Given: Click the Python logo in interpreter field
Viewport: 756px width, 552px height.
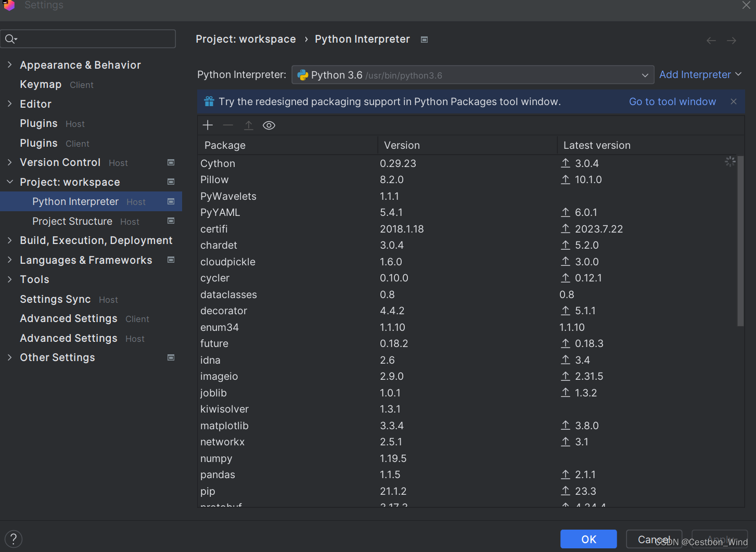Looking at the screenshot, I should pos(303,75).
